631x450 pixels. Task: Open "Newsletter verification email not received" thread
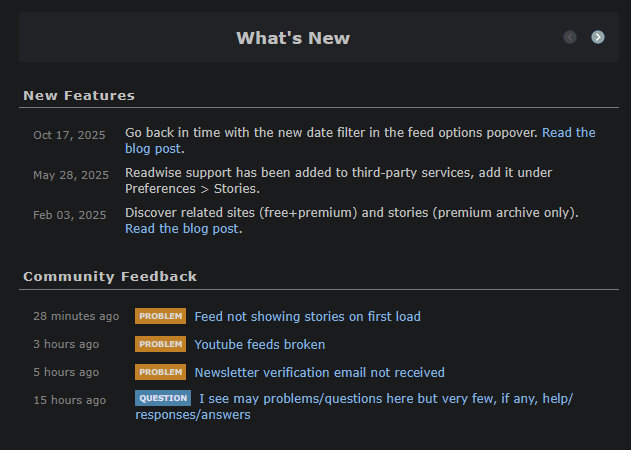[319, 372]
